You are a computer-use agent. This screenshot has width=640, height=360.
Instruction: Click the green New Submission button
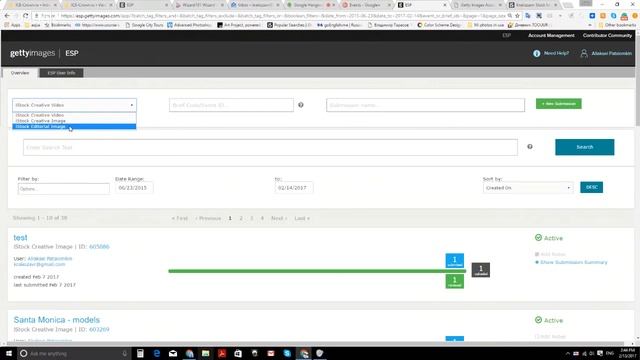pyautogui.click(x=558, y=104)
